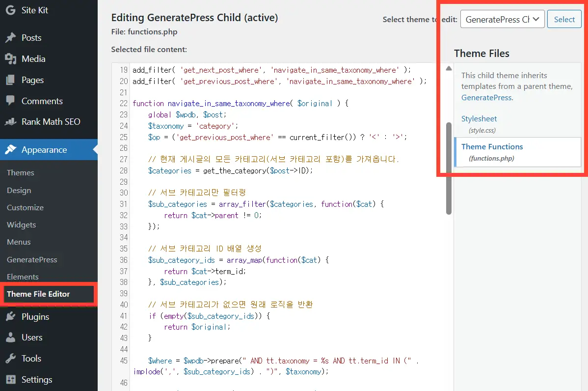Click the code editor scroll-up arrow

click(449, 69)
